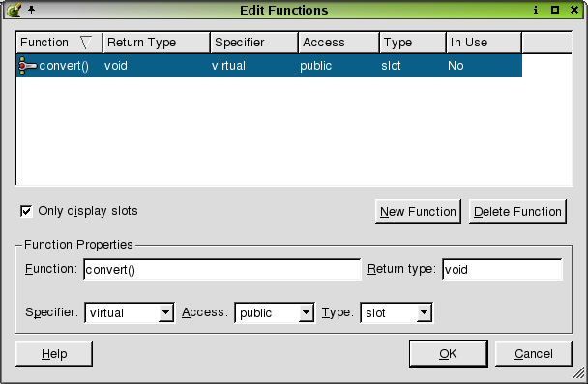Sort list by Access column header
Viewport: 588px width, 384px height.
[x=338, y=43]
